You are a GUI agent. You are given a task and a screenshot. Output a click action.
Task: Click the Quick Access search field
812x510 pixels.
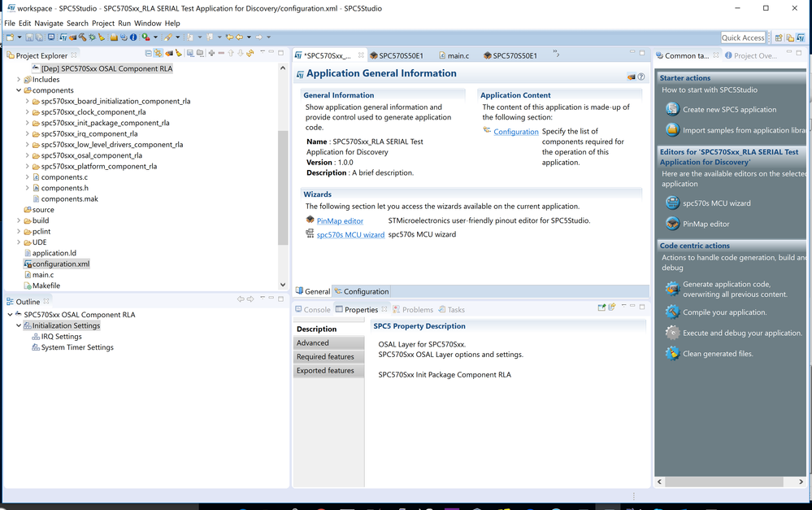point(743,38)
